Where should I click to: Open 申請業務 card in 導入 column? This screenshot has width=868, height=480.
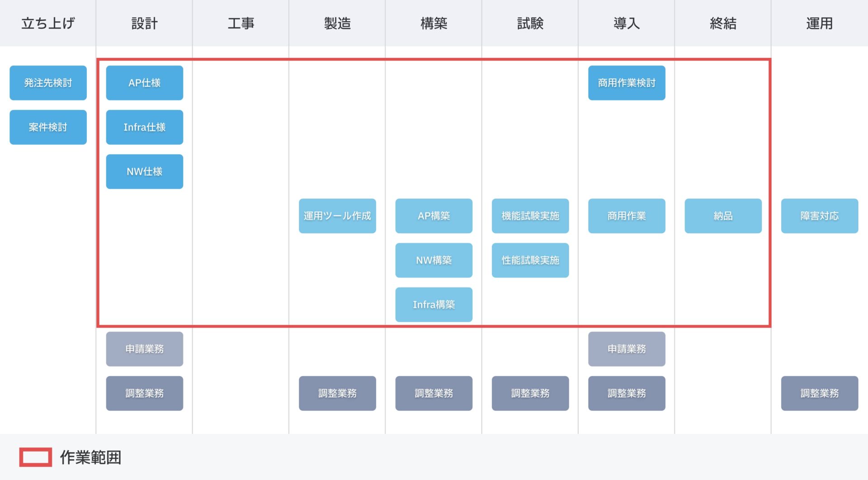627,349
